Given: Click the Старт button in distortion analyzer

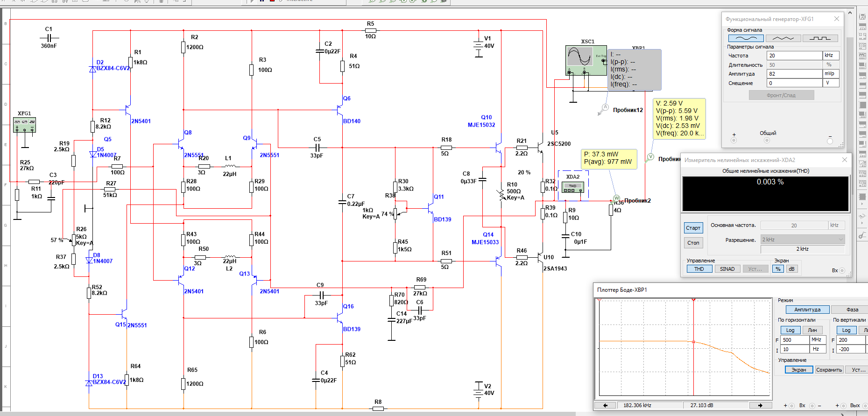Looking at the screenshot, I should pos(693,228).
